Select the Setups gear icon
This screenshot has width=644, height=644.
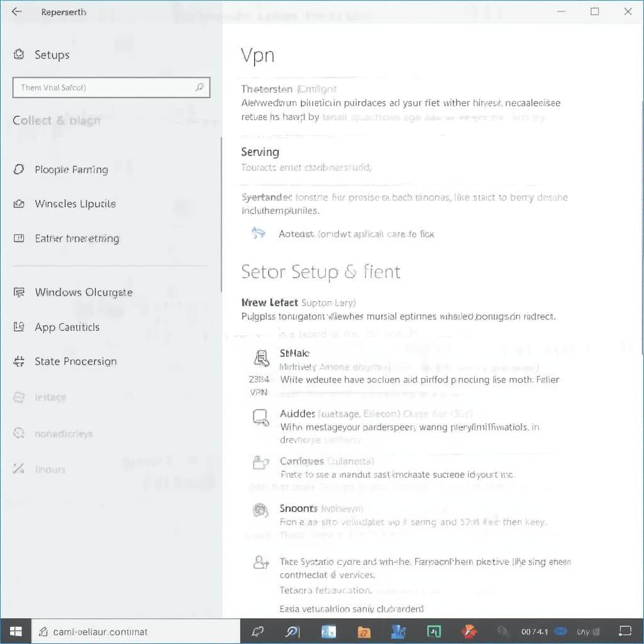click(x=19, y=55)
